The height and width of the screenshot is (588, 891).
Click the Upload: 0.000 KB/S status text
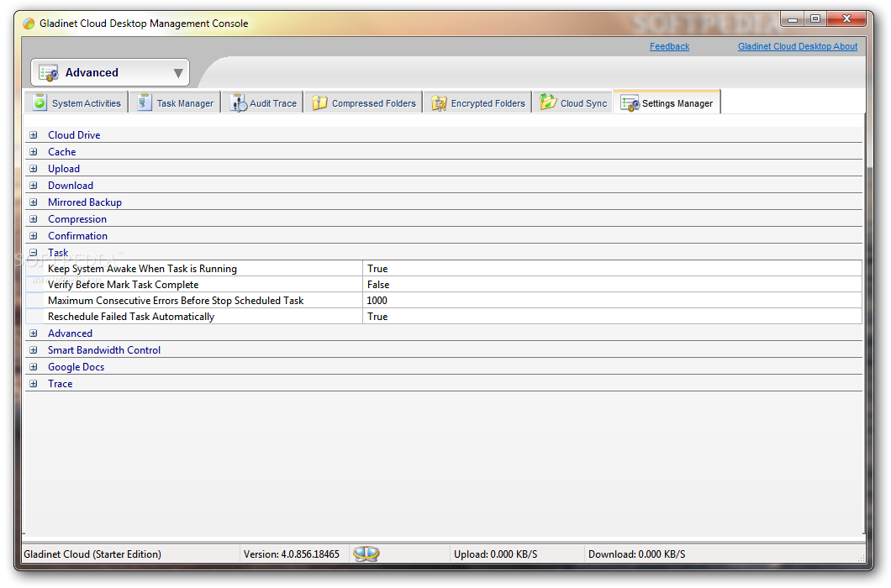tap(495, 554)
